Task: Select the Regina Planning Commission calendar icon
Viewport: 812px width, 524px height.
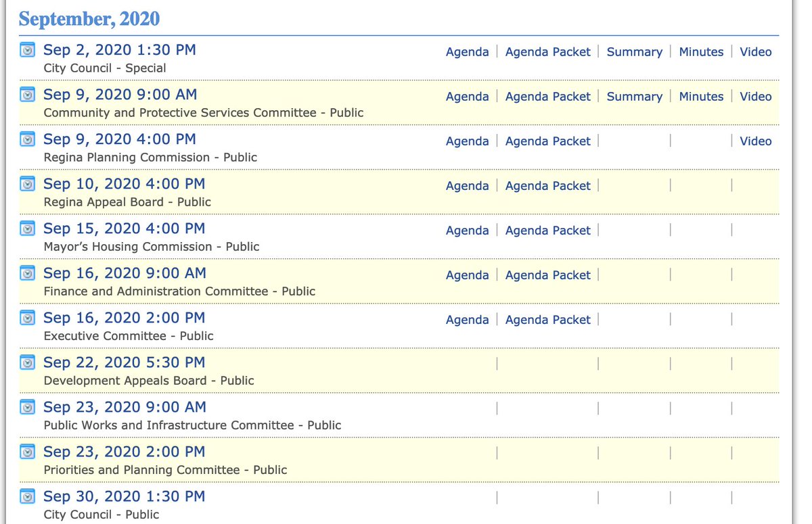Action: pos(27,139)
